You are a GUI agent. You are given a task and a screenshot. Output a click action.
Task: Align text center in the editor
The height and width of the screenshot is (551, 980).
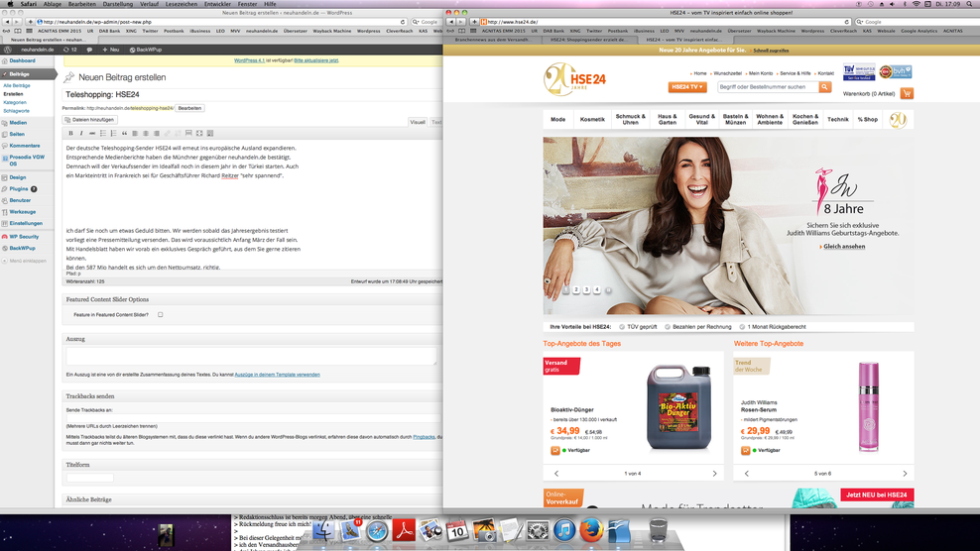pos(145,133)
